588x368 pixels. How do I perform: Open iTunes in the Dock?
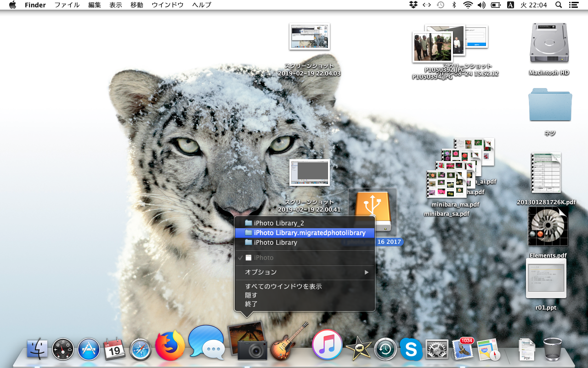pos(327,345)
